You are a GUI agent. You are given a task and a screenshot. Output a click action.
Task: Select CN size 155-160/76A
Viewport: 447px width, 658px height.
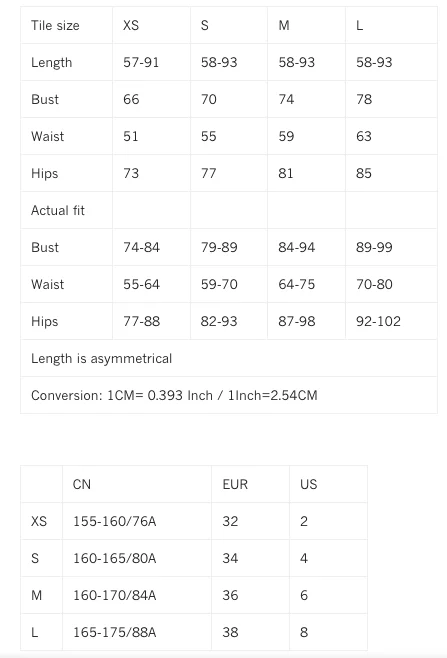115,521
